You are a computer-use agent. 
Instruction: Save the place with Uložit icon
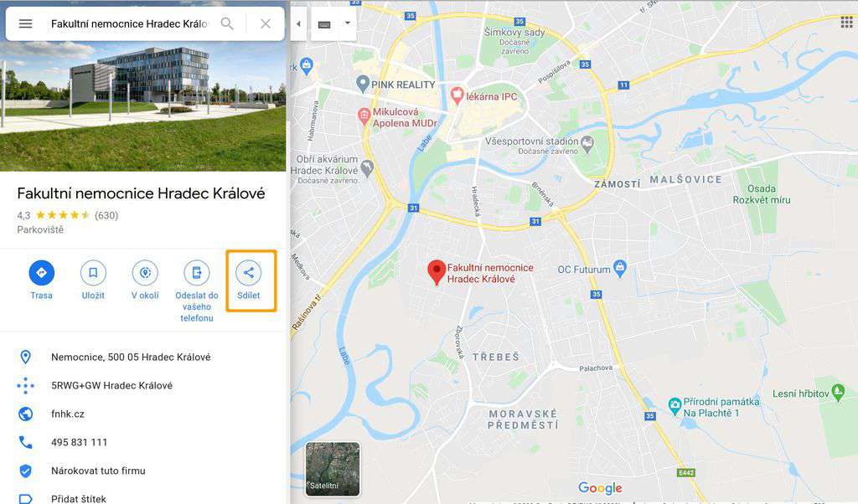(93, 273)
